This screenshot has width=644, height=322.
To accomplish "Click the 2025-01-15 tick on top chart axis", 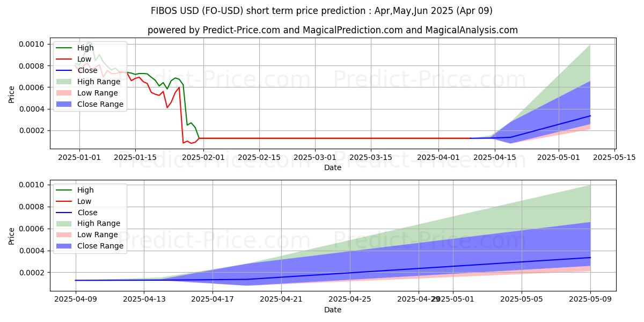I will [x=135, y=157].
